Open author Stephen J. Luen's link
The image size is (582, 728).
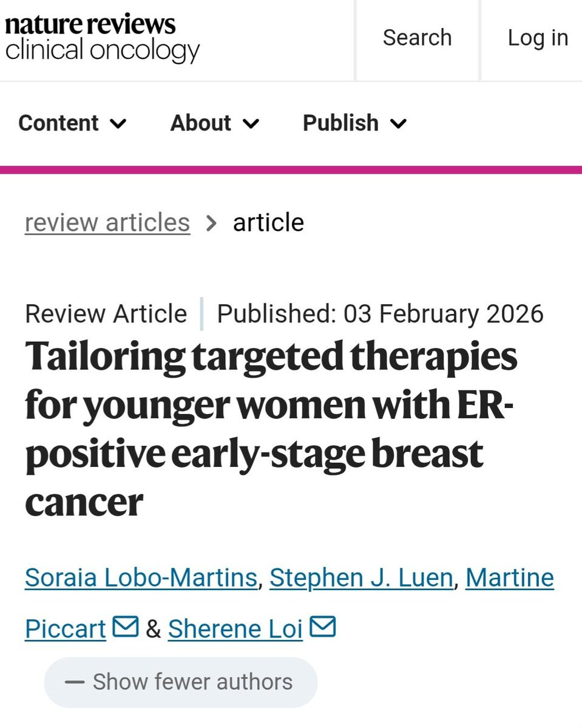(361, 577)
